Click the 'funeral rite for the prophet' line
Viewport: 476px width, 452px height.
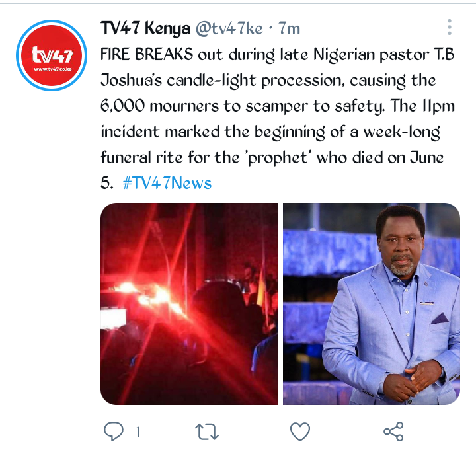(272, 158)
